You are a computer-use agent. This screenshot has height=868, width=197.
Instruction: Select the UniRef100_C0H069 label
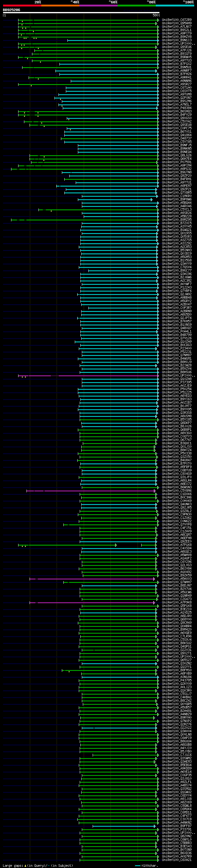pyautogui.click(x=177, y=501)
